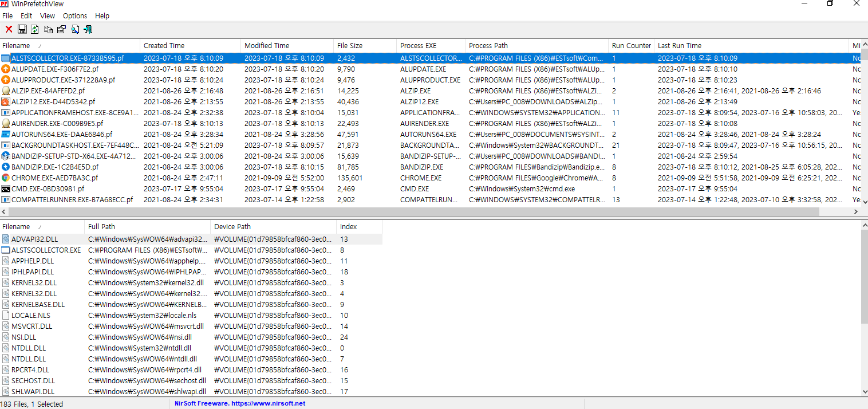Click run counter value 21

tap(616, 145)
